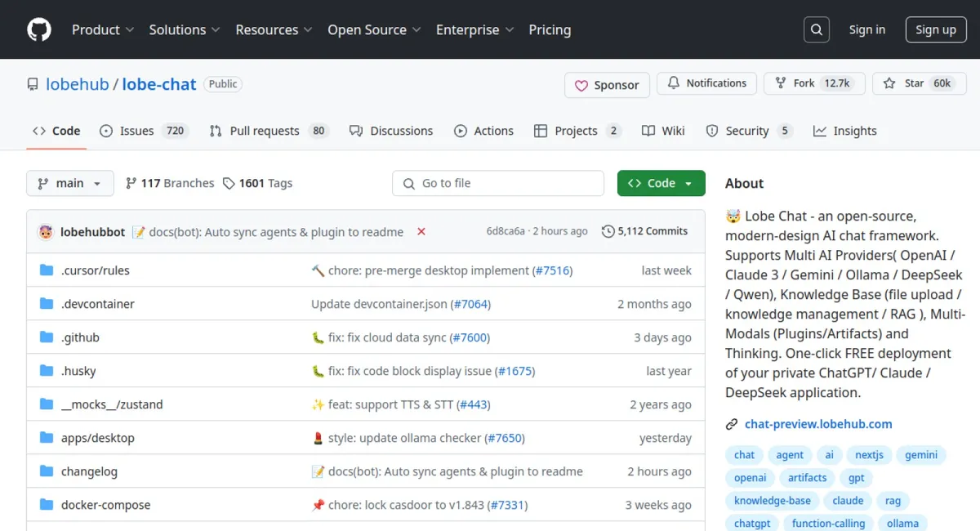
Task: Click the Wiki book icon
Action: [x=648, y=131]
